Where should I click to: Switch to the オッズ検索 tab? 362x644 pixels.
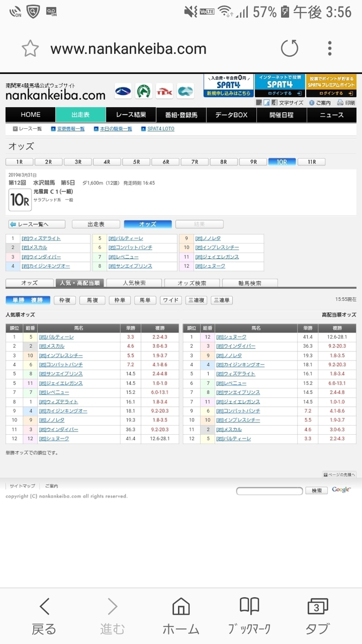tap(193, 283)
